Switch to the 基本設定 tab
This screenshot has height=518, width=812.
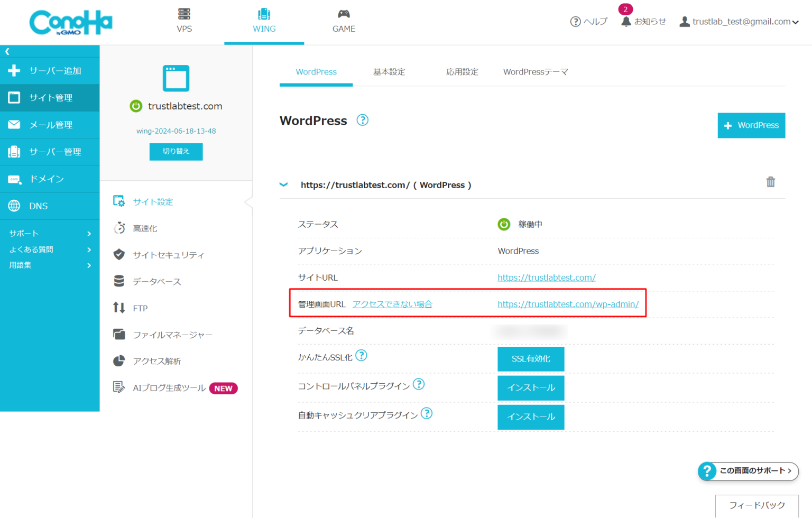pyautogui.click(x=389, y=72)
